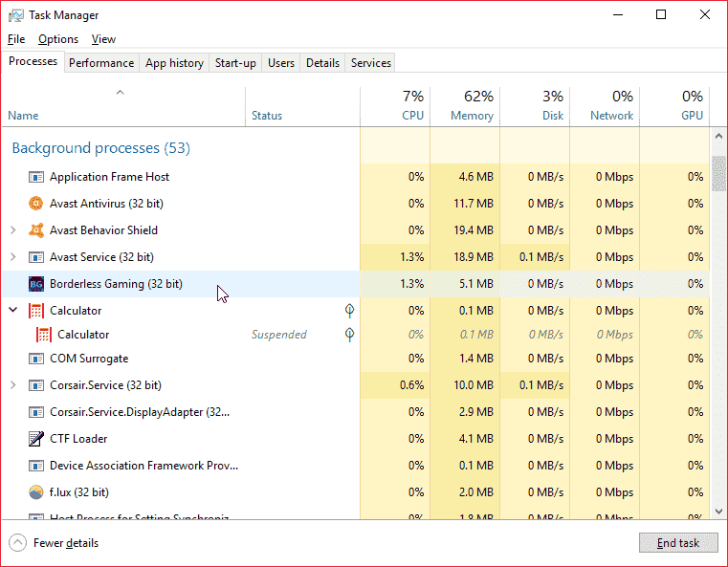Image resolution: width=728 pixels, height=567 pixels.
Task: Click the Task Manager title bar icon
Action: click(x=16, y=15)
